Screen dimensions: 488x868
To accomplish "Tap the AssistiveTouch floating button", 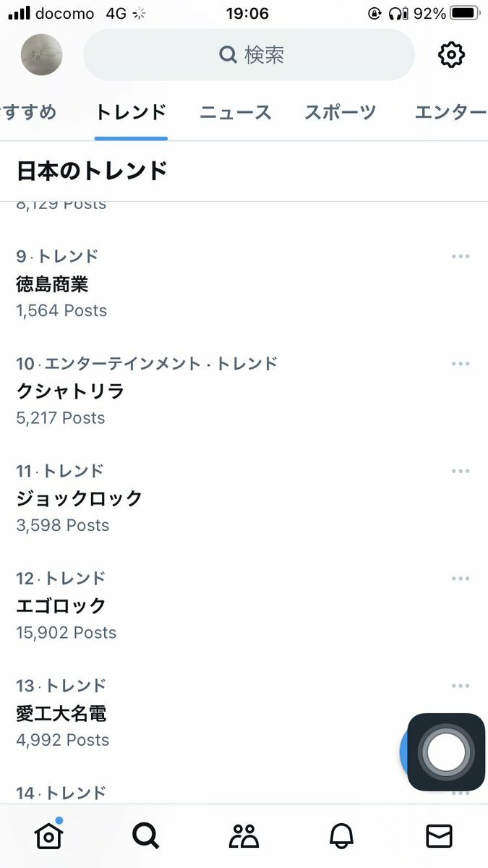I will pyautogui.click(x=446, y=752).
